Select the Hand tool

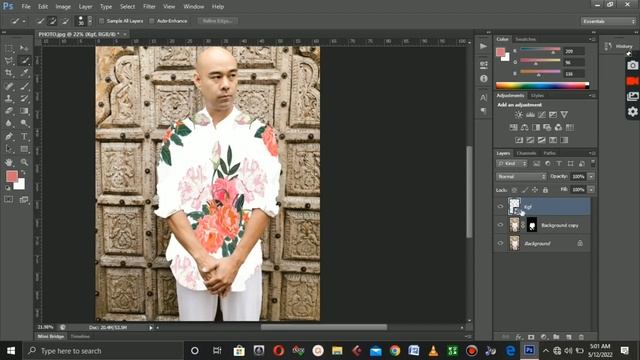(9, 162)
